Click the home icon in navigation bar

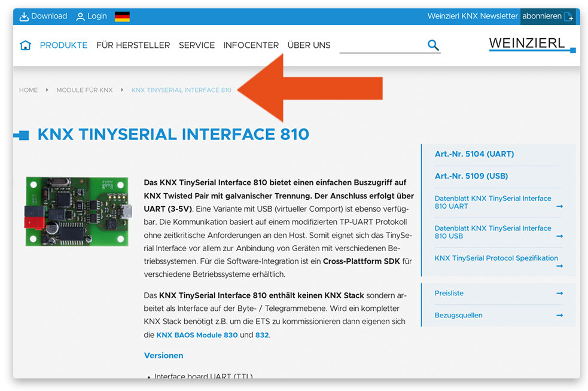(x=25, y=45)
